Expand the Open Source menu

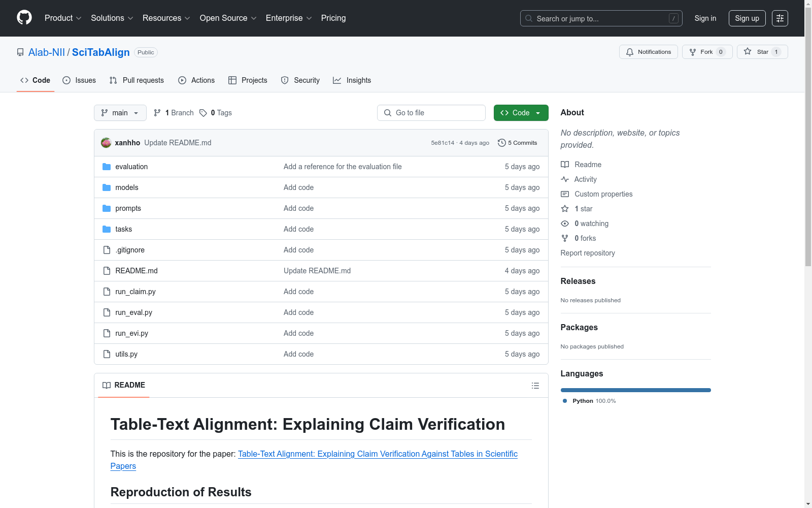[x=228, y=18]
